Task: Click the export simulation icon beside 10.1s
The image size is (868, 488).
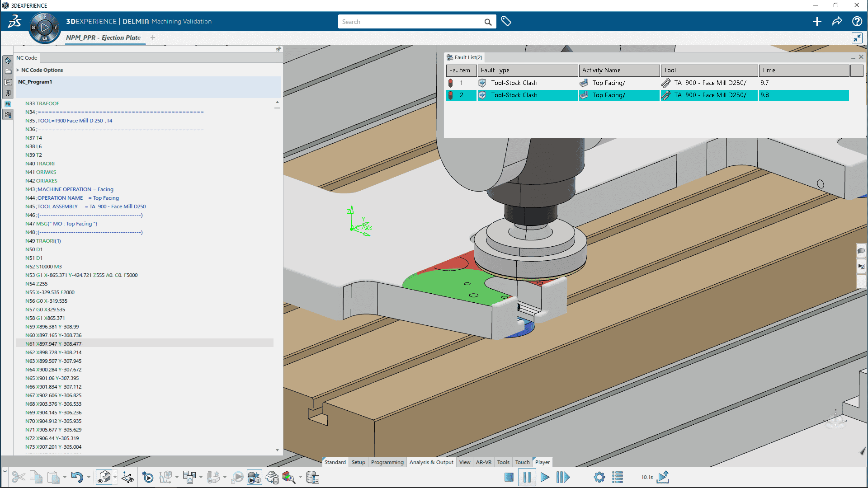Action: coord(663,477)
